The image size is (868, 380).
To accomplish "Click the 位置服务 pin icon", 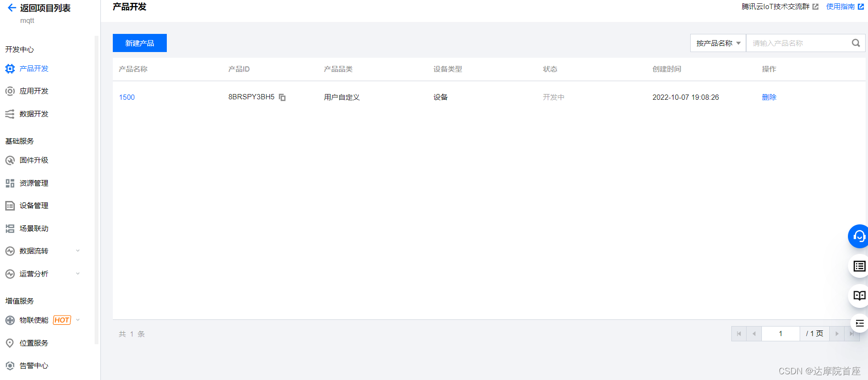I will click(10, 343).
